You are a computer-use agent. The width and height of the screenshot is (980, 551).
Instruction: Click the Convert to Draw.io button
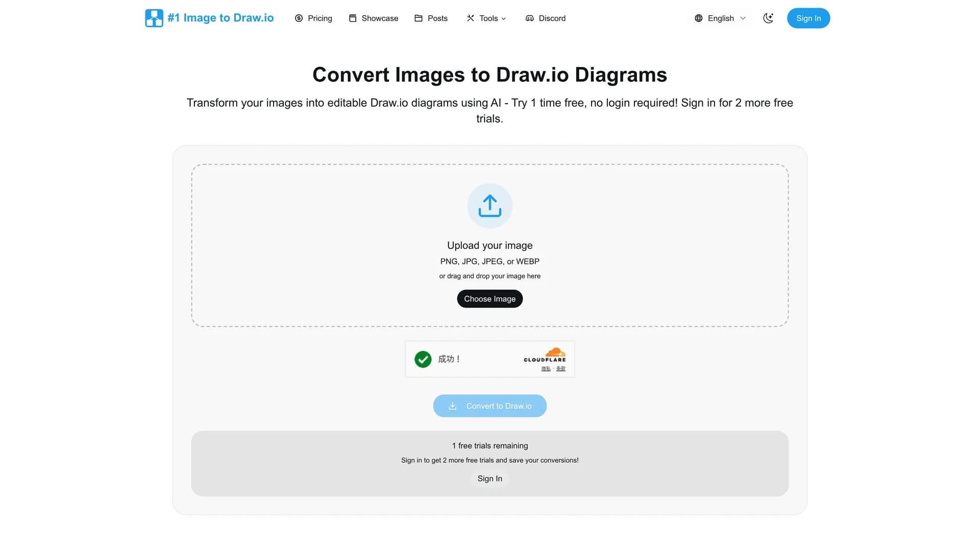pyautogui.click(x=490, y=406)
